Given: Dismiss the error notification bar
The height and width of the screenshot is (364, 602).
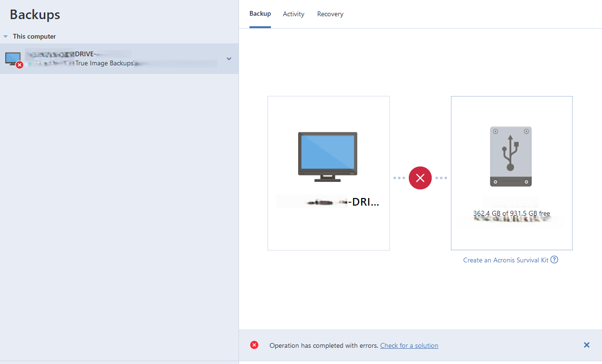Looking at the screenshot, I should coord(587,345).
